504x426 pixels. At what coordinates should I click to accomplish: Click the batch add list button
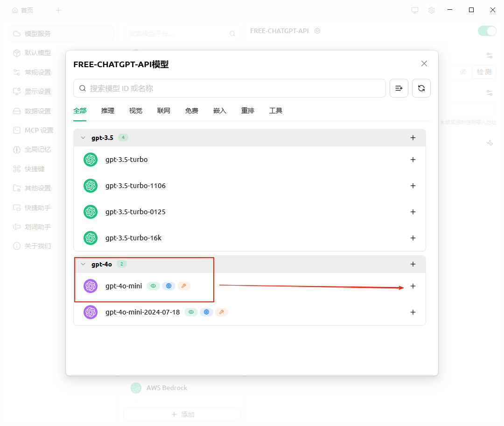pos(399,88)
